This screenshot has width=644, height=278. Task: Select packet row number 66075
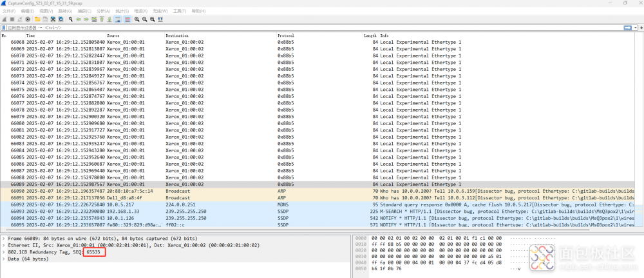317,89
